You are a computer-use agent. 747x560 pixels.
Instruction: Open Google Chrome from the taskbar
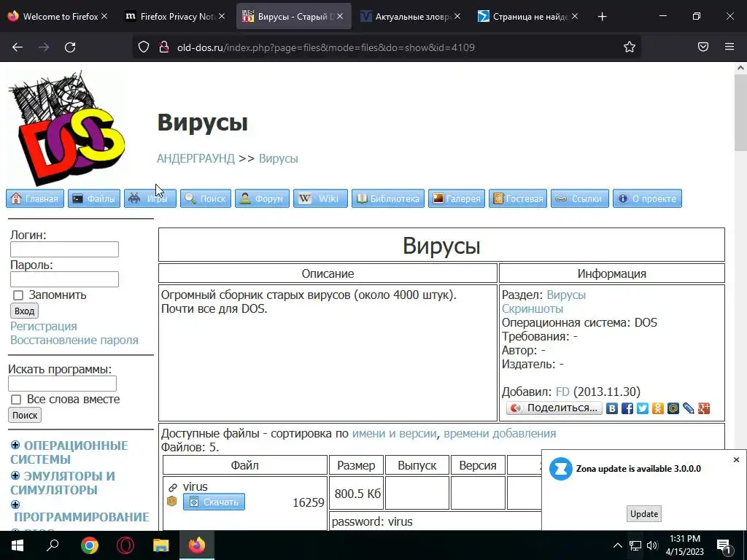tap(89, 545)
